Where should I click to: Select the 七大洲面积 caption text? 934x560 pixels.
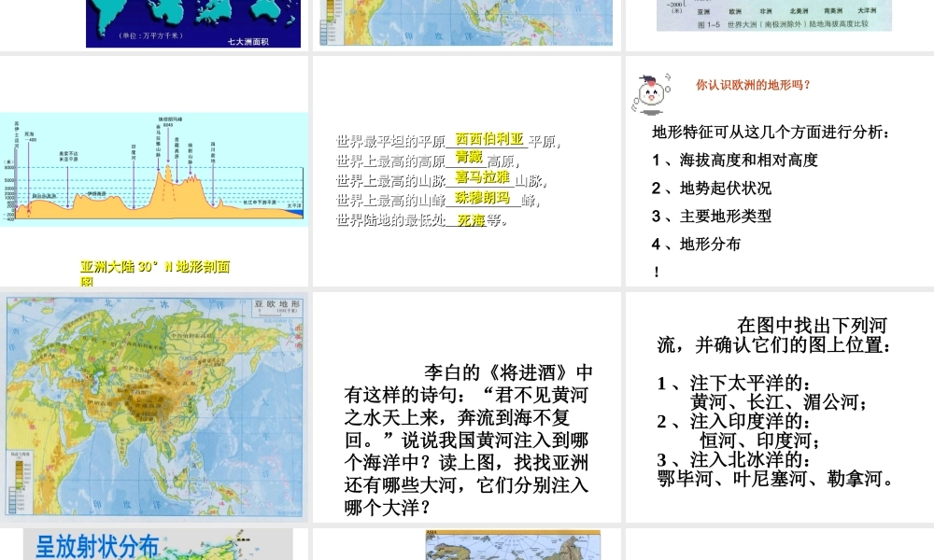[248, 42]
